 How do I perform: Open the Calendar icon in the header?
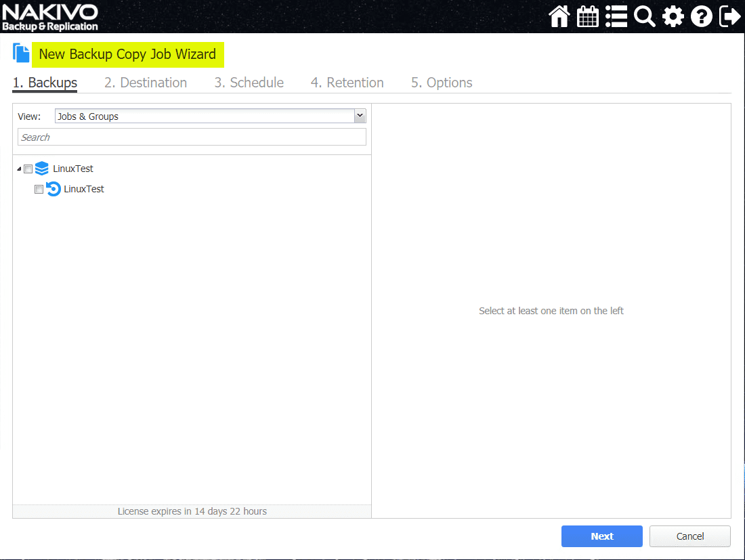pos(588,16)
